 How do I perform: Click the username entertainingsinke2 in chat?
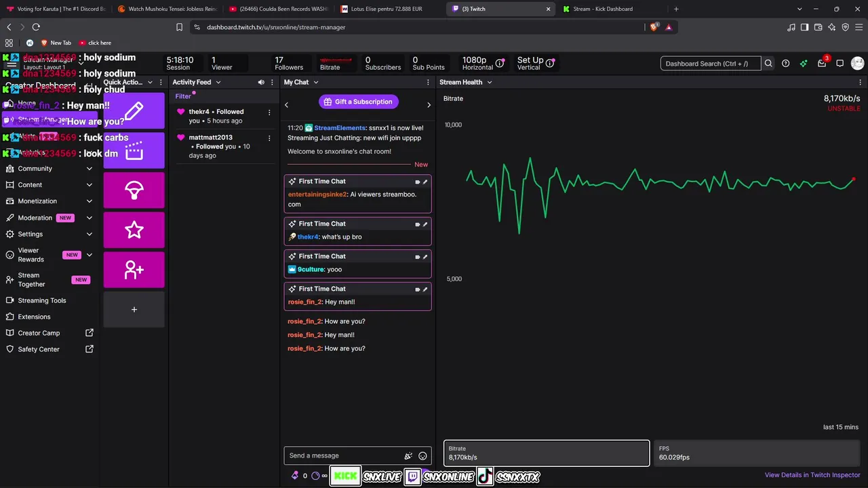pos(317,195)
